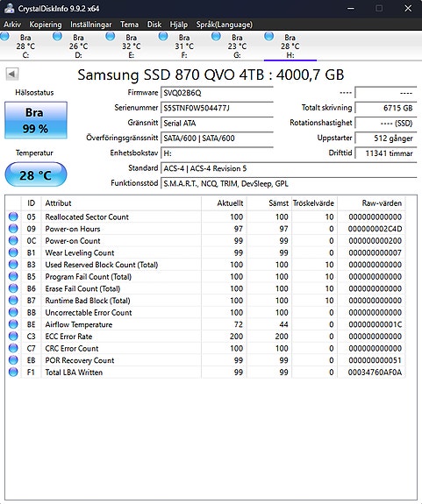
Task: Click the Överföringsgränssnitt SATA/600 field
Action: (217, 138)
